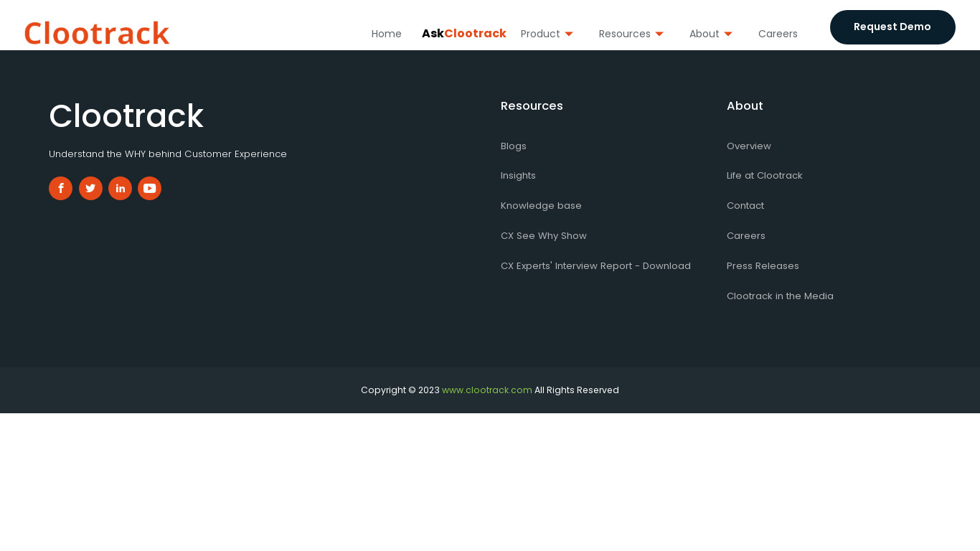This screenshot has width=980, height=551.
Task: Click the orange Clootrack header logo
Action: 97,33
